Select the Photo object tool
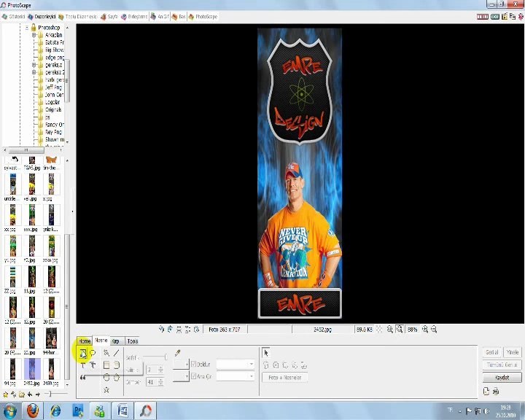 [83, 354]
